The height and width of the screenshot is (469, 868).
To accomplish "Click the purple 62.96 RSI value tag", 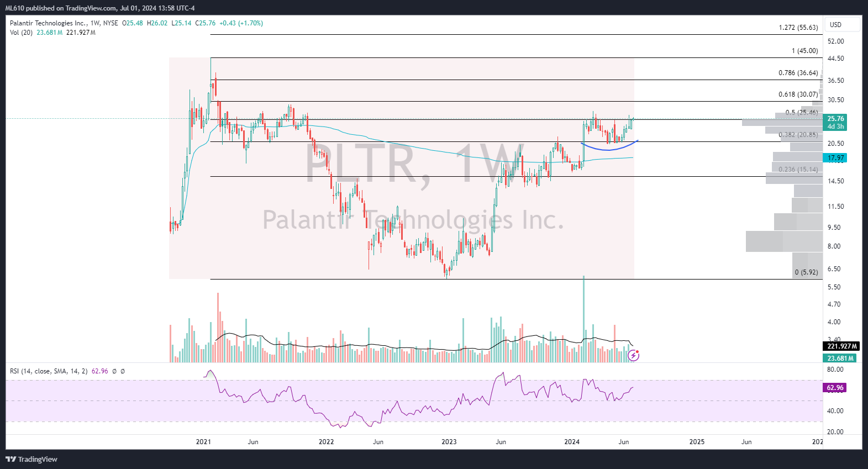I will [835, 388].
